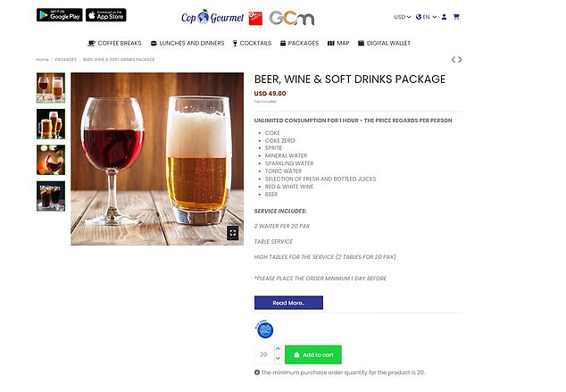This screenshot has height=392, width=566.
Task: Open the Cocktails menu item
Action: coord(252,43)
